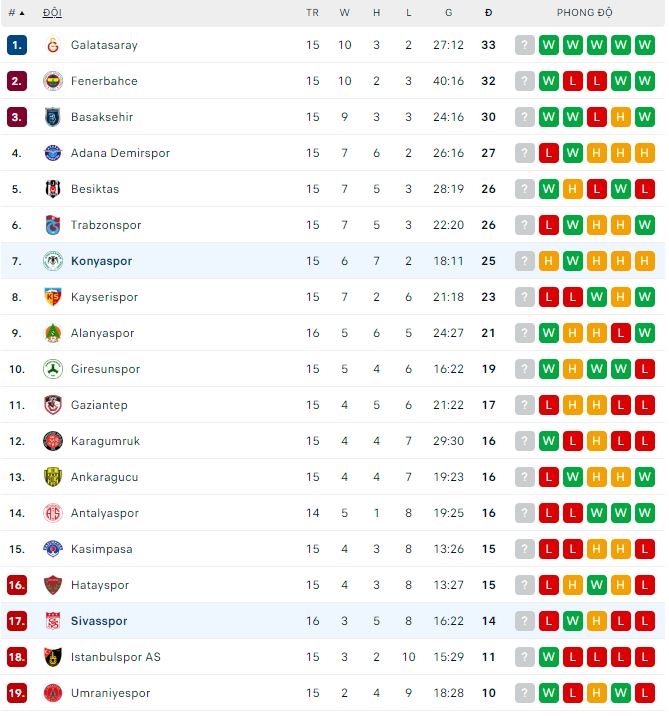Sort the table by goals column G

(x=448, y=13)
